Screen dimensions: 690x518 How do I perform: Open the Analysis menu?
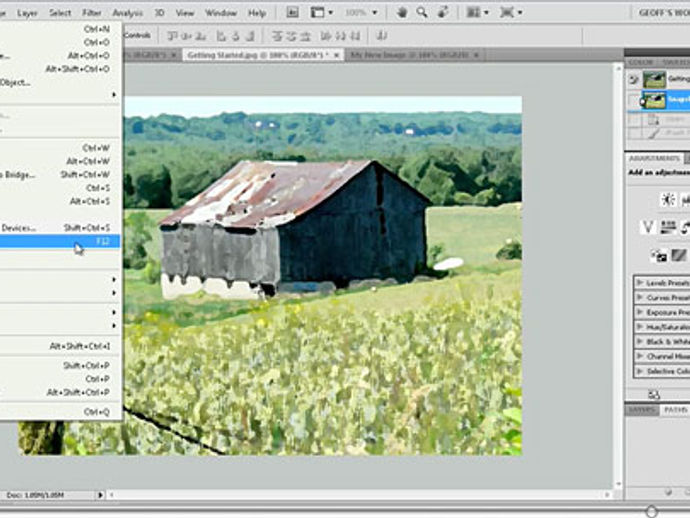tap(128, 13)
